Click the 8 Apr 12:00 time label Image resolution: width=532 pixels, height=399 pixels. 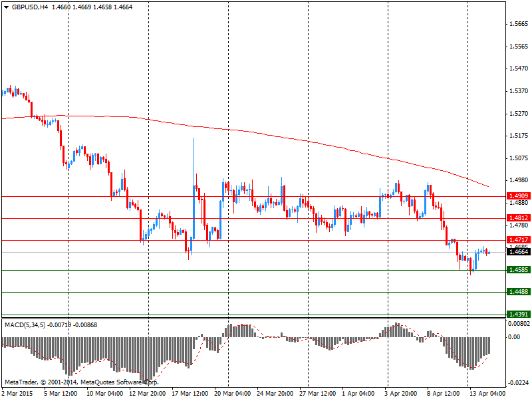[x=443, y=394]
